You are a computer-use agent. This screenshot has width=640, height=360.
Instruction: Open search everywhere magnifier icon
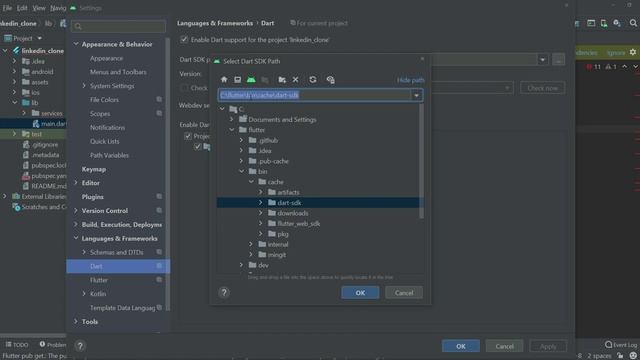click(x=633, y=23)
